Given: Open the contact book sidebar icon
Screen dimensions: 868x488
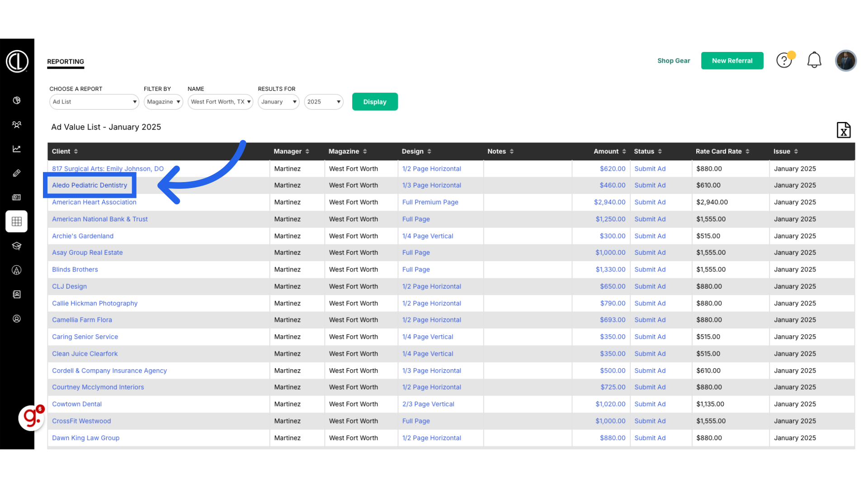Looking at the screenshot, I should 17,295.
